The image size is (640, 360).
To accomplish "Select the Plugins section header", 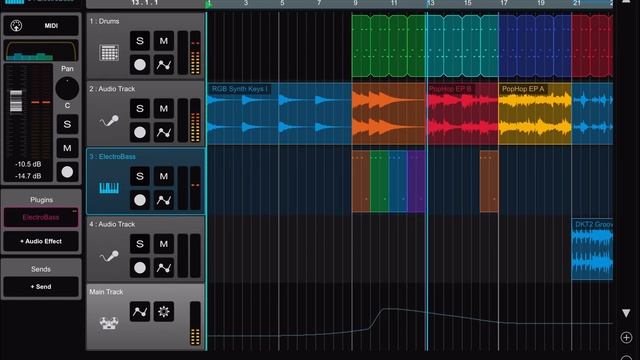I will click(41, 200).
